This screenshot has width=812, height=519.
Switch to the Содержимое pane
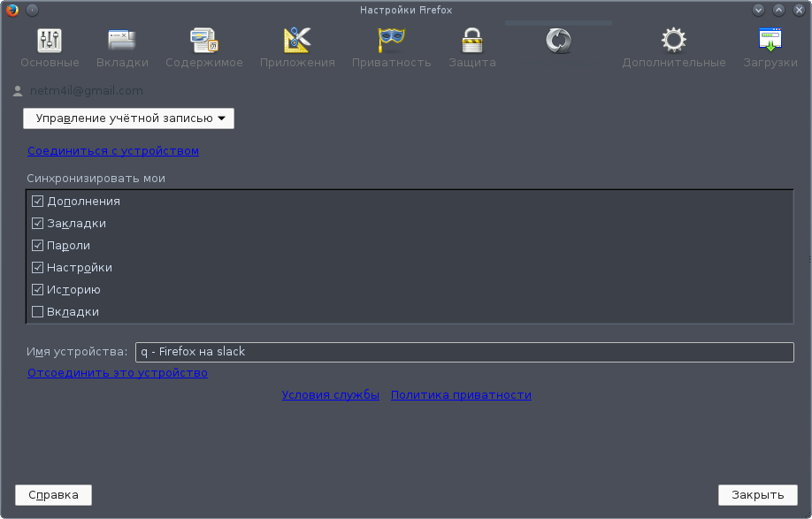(204, 48)
